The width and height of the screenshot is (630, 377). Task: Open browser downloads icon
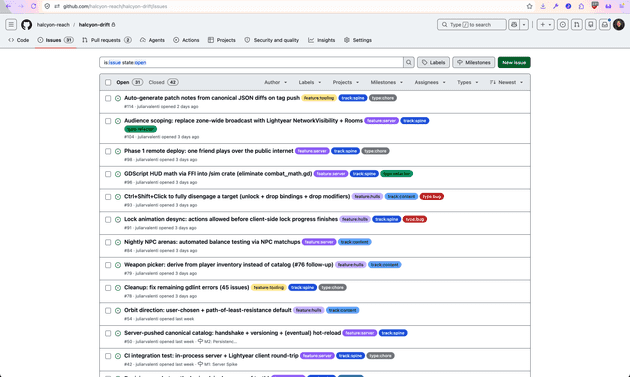pyautogui.click(x=543, y=6)
